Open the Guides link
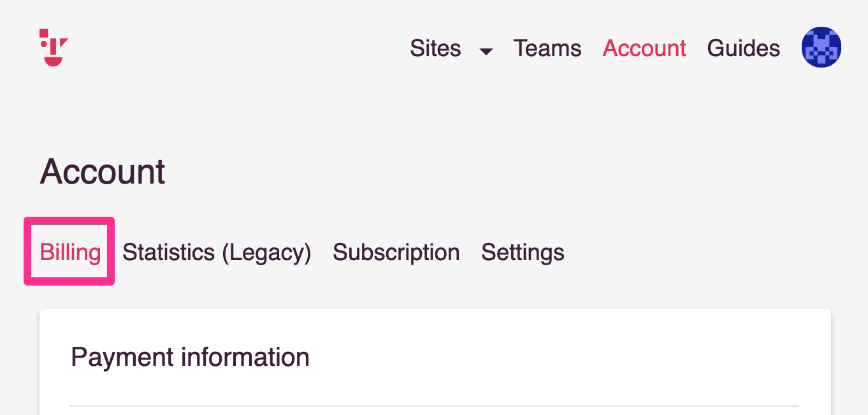The image size is (868, 415). 744,48
